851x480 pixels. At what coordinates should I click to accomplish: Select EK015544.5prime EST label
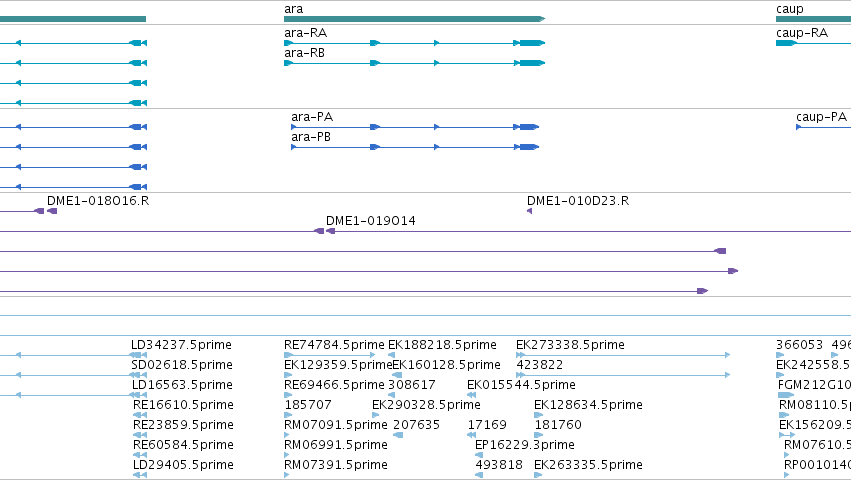tap(522, 385)
